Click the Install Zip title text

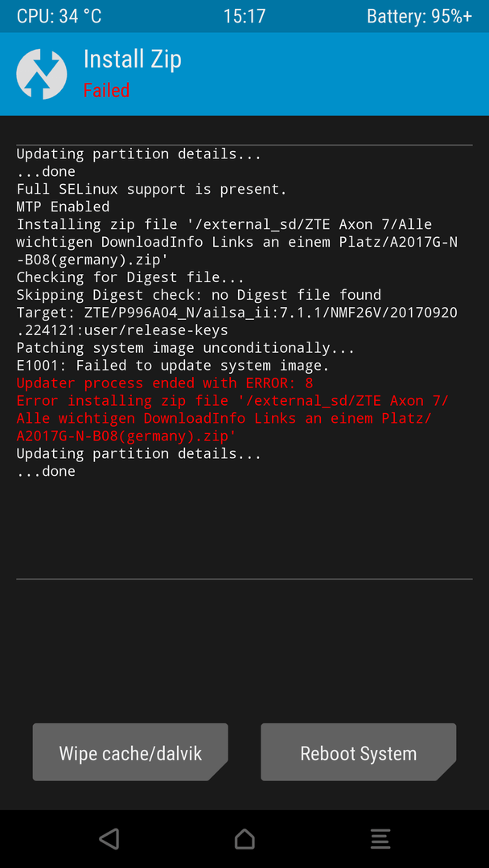[133, 59]
